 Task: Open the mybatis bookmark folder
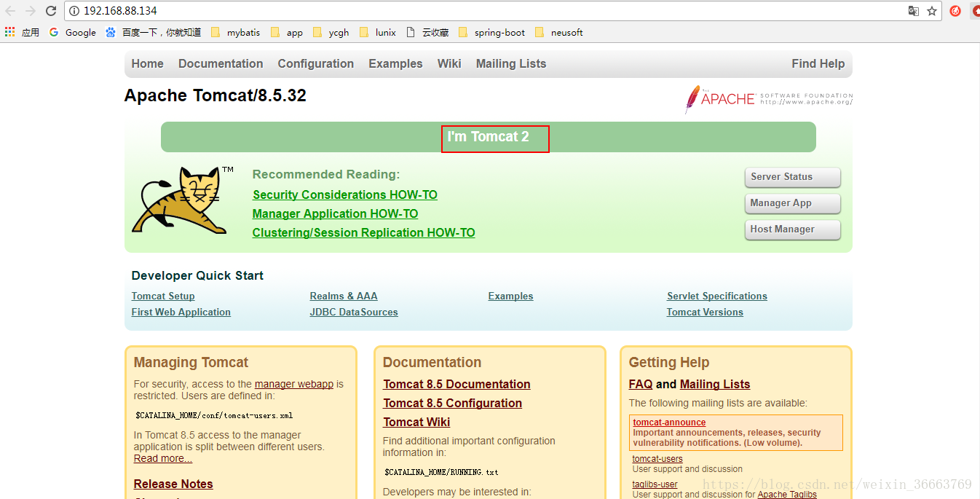[236, 32]
